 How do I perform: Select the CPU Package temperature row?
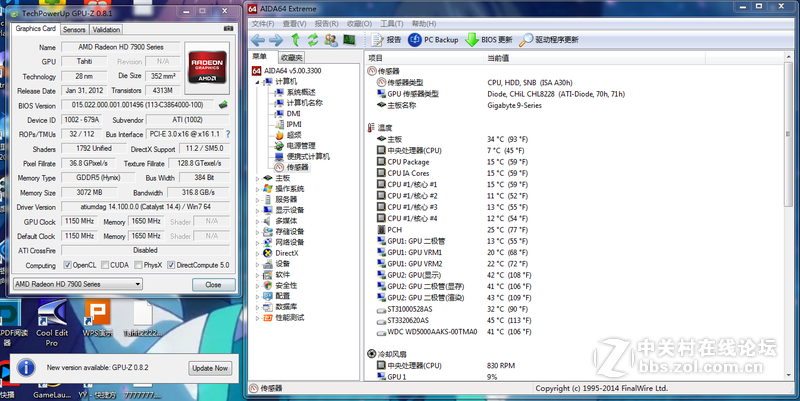(x=453, y=162)
